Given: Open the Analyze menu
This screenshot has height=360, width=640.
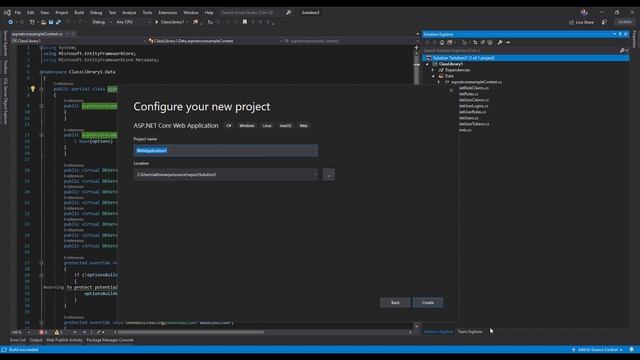Looking at the screenshot, I should pos(129,13).
